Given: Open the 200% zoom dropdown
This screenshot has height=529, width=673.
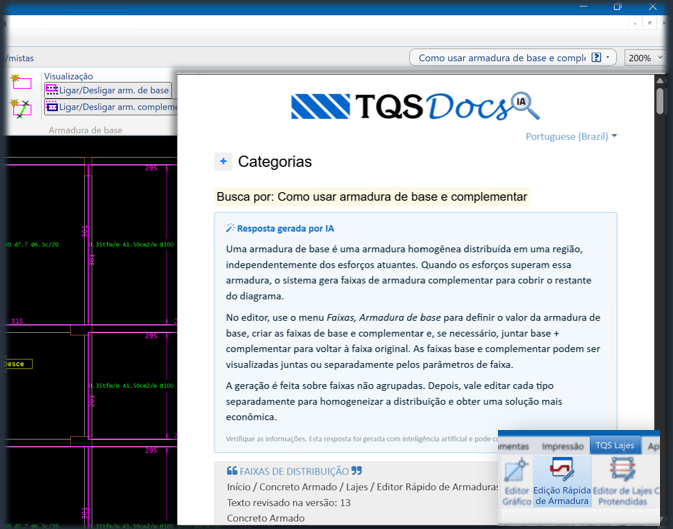Looking at the screenshot, I should pyautogui.click(x=645, y=58).
